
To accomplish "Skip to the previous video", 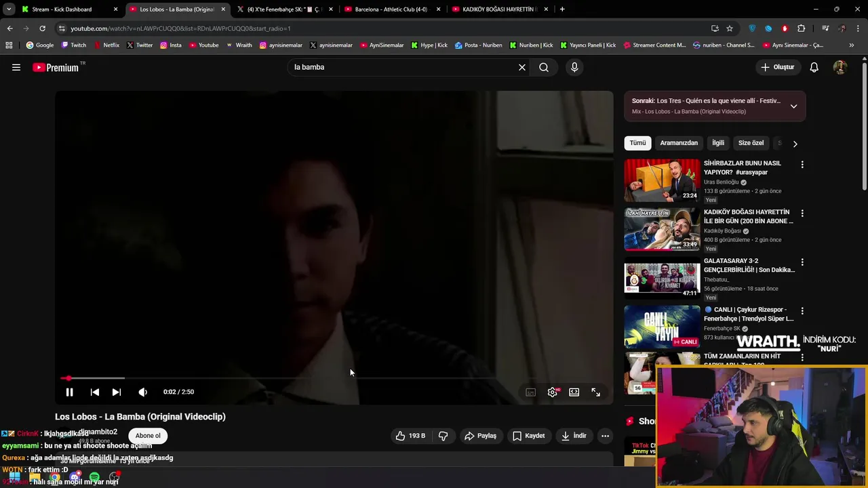I will point(95,392).
